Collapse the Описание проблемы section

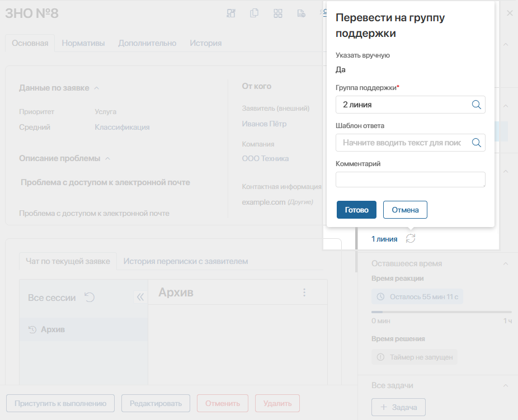pyautogui.click(x=108, y=158)
